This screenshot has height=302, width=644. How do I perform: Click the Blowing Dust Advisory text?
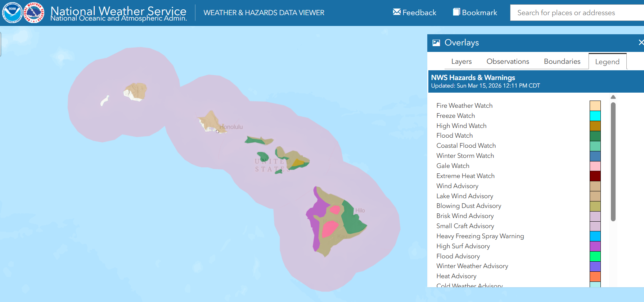[469, 206]
